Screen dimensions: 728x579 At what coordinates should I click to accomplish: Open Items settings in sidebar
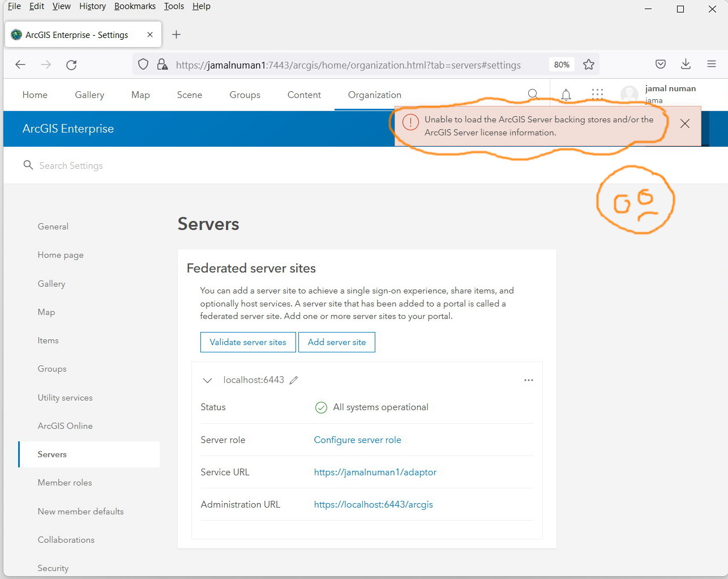click(48, 340)
